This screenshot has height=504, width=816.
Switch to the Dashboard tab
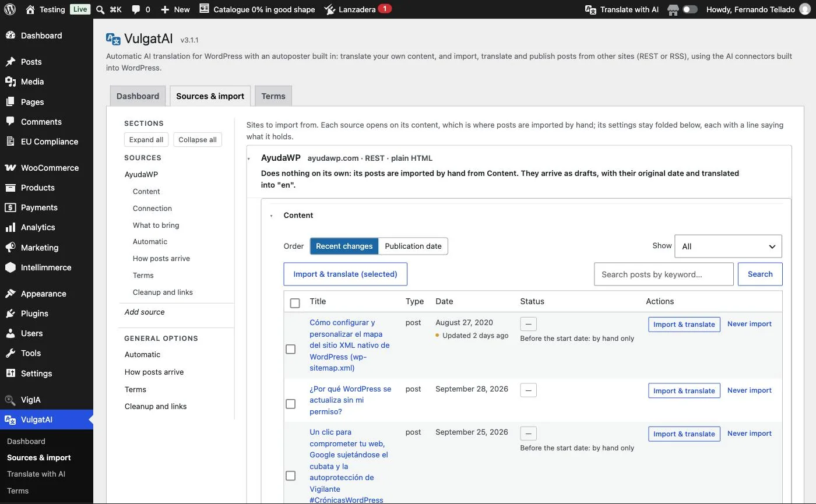click(x=138, y=96)
